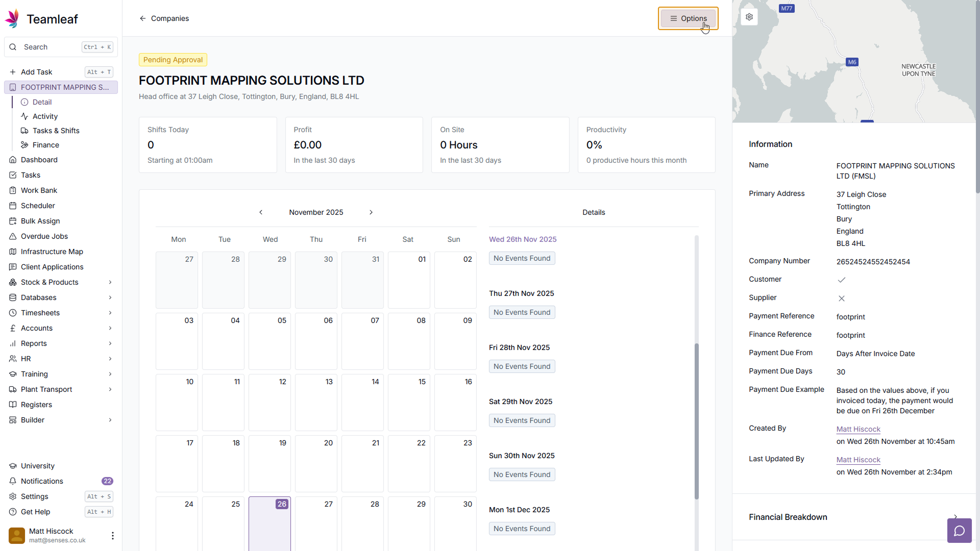Click the details list scrollbar
The width and height of the screenshot is (980, 551).
coord(696,421)
